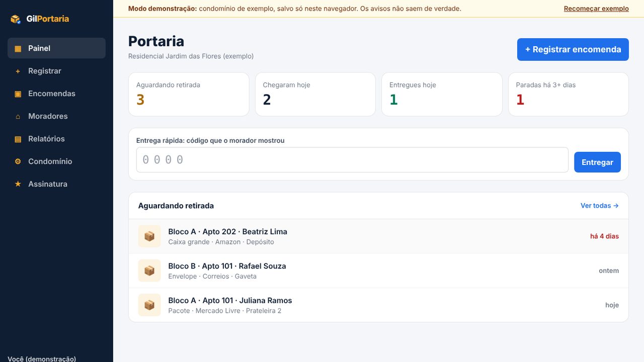Image resolution: width=644 pixels, height=362 pixels.
Task: Open the Ver todas link
Action: click(x=600, y=206)
